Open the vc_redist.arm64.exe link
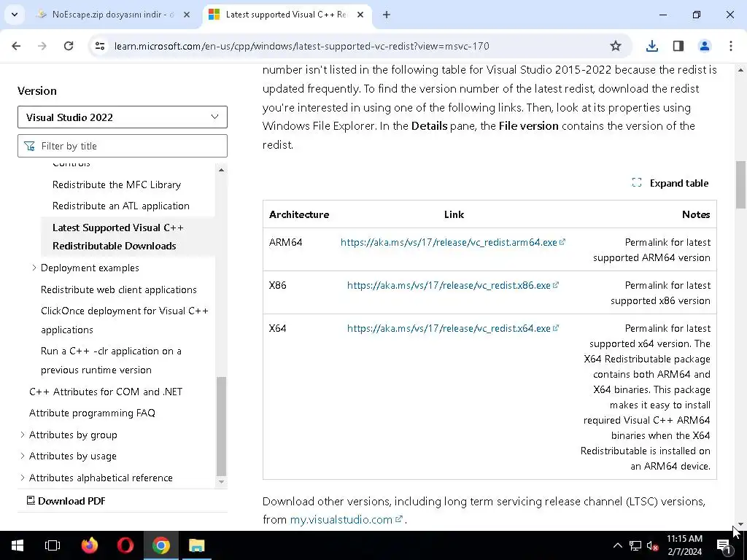The image size is (747, 560). click(x=452, y=242)
